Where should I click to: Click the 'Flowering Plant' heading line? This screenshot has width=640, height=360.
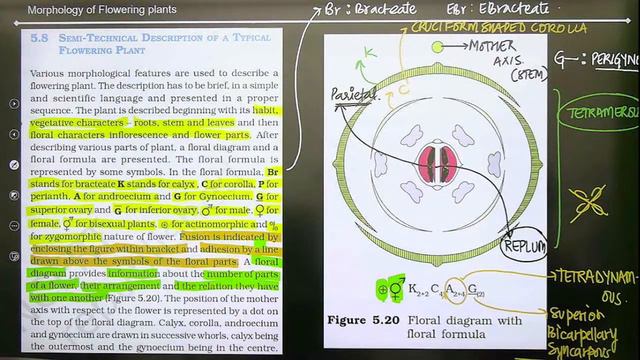pyautogui.click(x=102, y=51)
